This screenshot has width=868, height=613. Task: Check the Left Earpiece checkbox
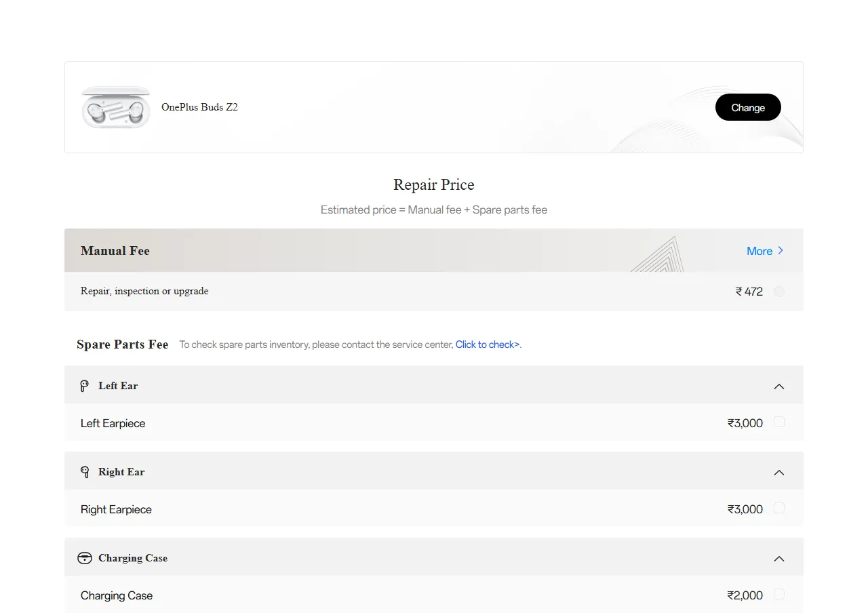pyautogui.click(x=779, y=422)
